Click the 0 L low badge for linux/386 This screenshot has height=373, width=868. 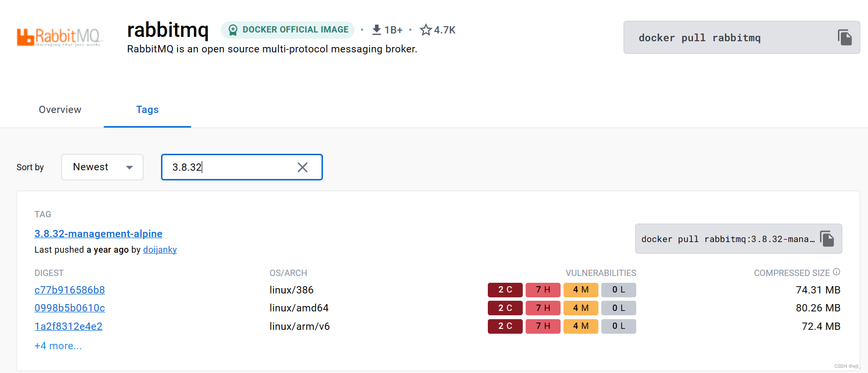click(x=619, y=290)
